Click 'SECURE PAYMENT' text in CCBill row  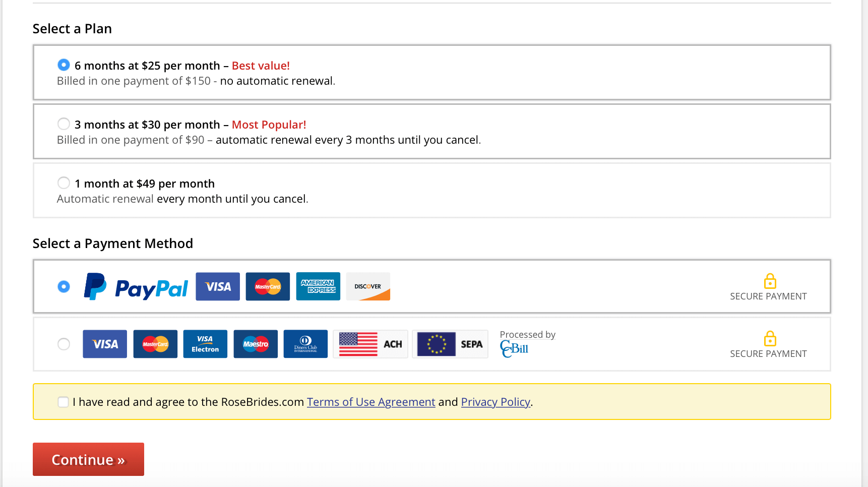click(768, 354)
